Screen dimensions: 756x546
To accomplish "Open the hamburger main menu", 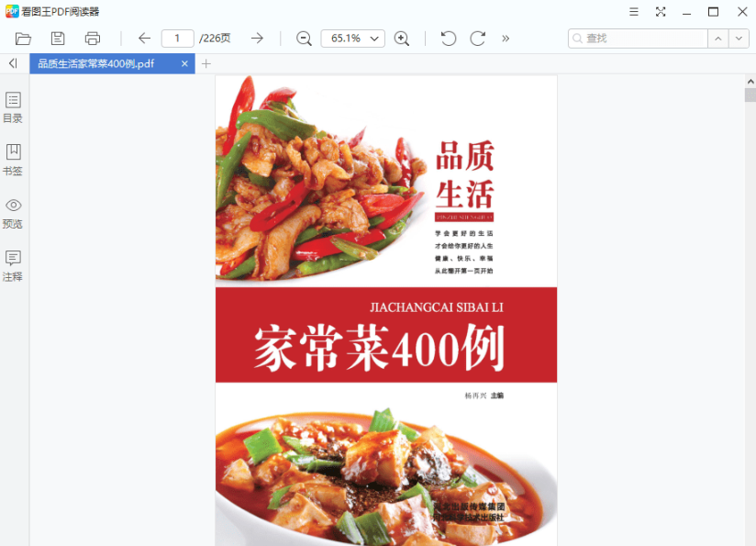I will tap(634, 12).
